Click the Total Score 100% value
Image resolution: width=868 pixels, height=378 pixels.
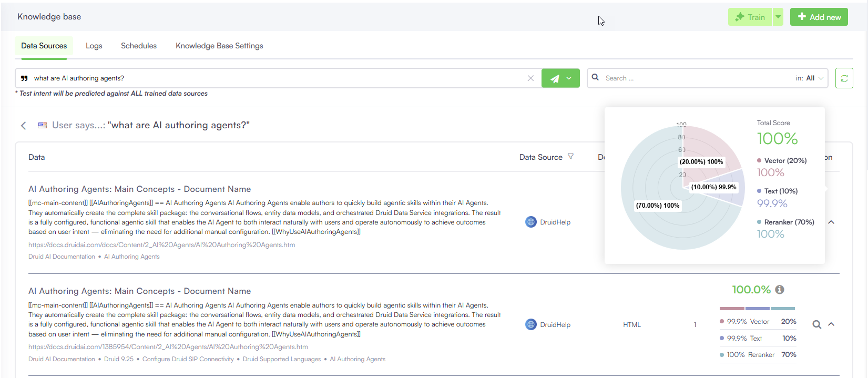[778, 139]
